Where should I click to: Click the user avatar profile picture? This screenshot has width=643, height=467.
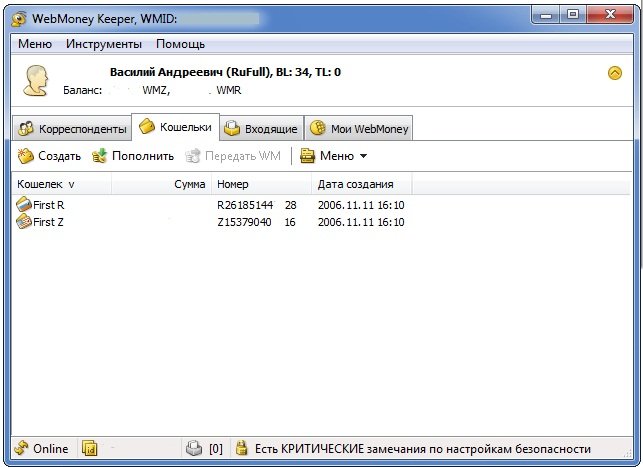pyautogui.click(x=36, y=81)
